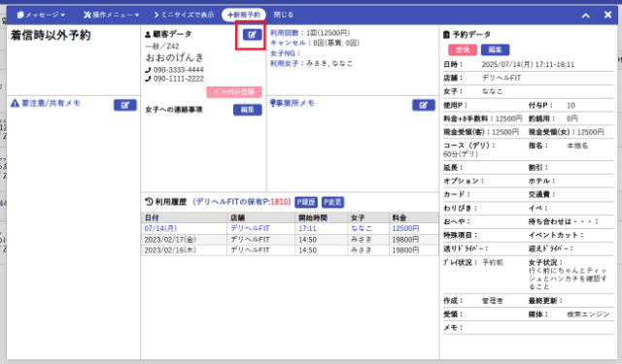
Task: Click the 利用履歴 clock icon
Action: click(x=149, y=202)
